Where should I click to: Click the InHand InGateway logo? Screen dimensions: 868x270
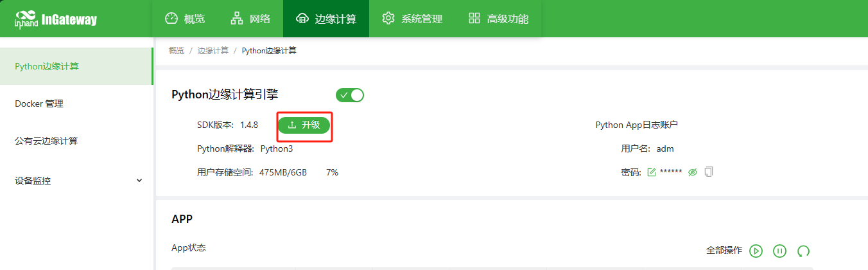(x=56, y=19)
